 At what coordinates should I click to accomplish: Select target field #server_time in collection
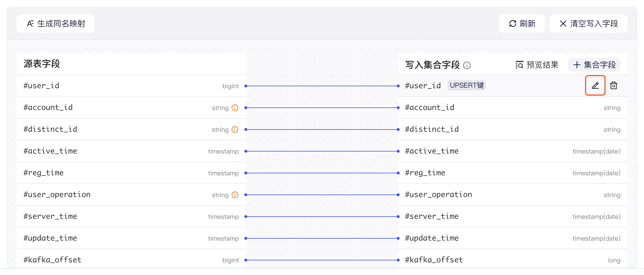click(x=513, y=216)
